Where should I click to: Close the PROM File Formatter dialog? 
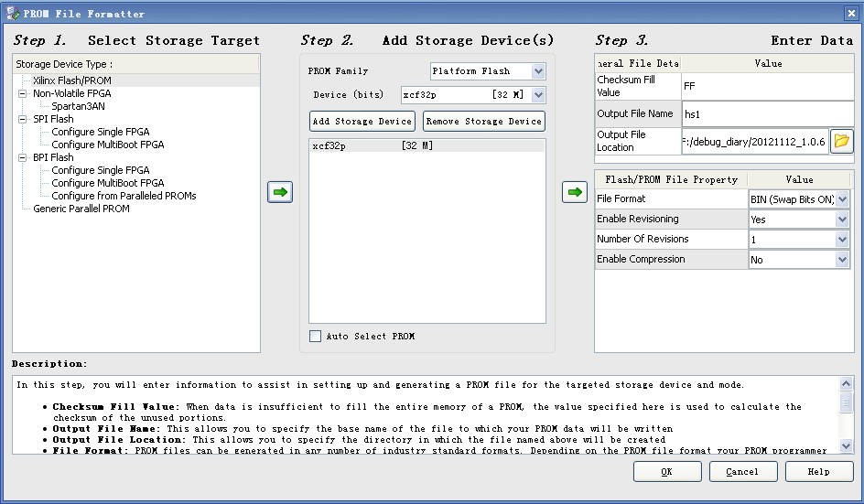(850, 13)
